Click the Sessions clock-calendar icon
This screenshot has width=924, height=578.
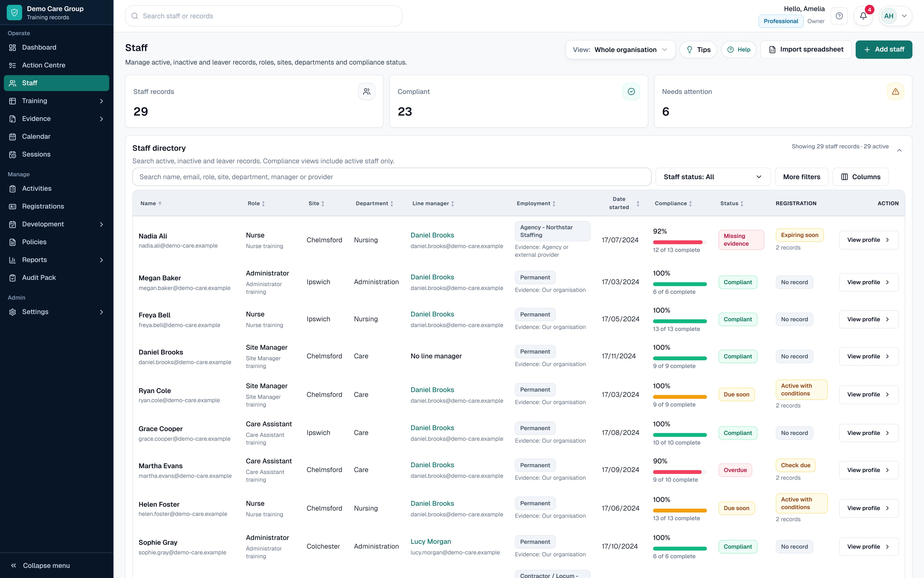(13, 154)
